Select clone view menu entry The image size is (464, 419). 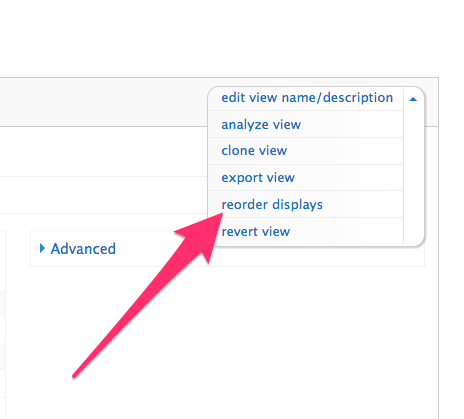click(x=254, y=151)
